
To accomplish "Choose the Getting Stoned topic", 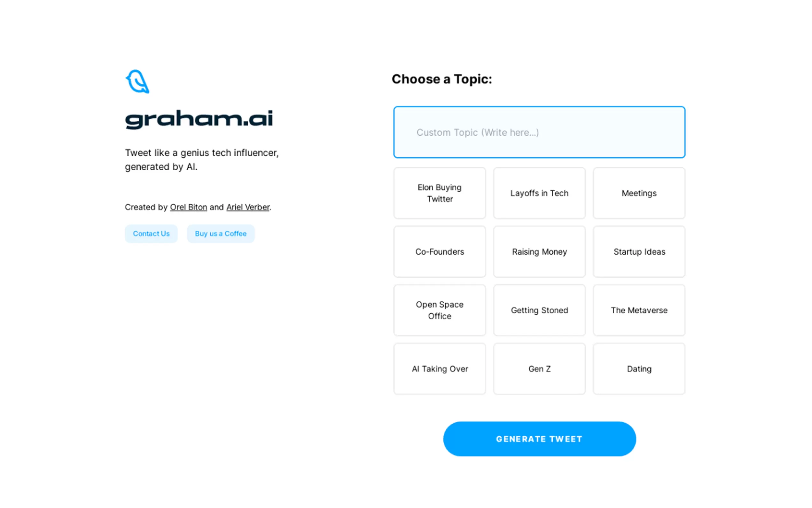I will [539, 310].
